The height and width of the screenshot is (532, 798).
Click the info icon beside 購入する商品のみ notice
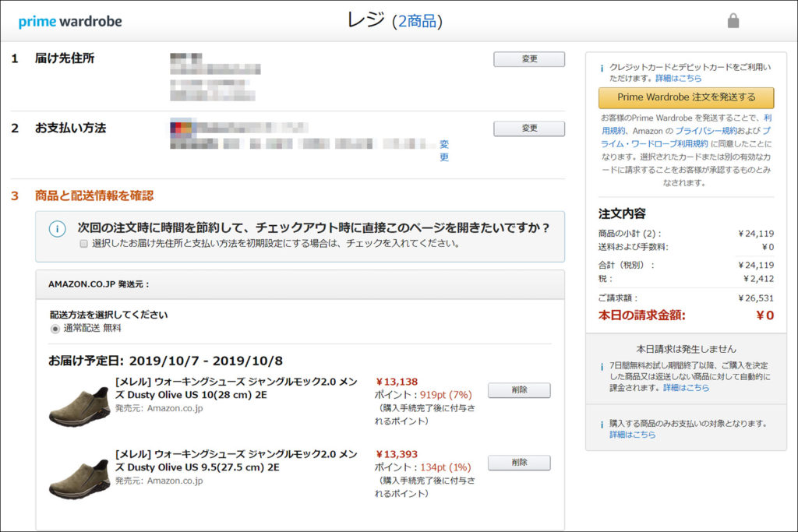click(602, 425)
